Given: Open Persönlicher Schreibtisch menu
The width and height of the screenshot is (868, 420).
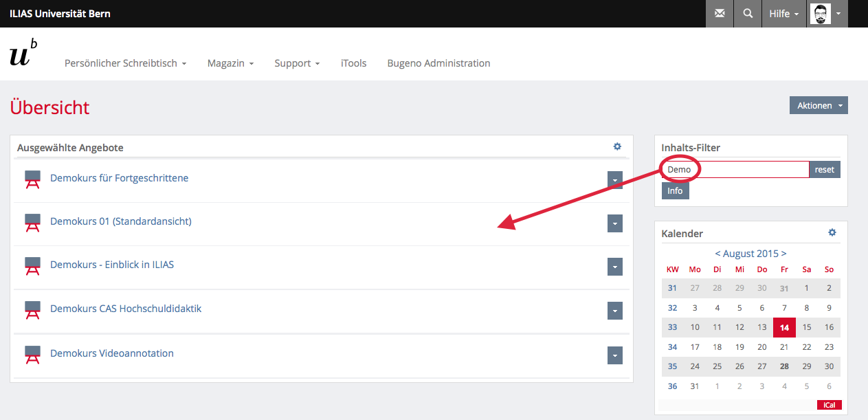Looking at the screenshot, I should [x=125, y=63].
